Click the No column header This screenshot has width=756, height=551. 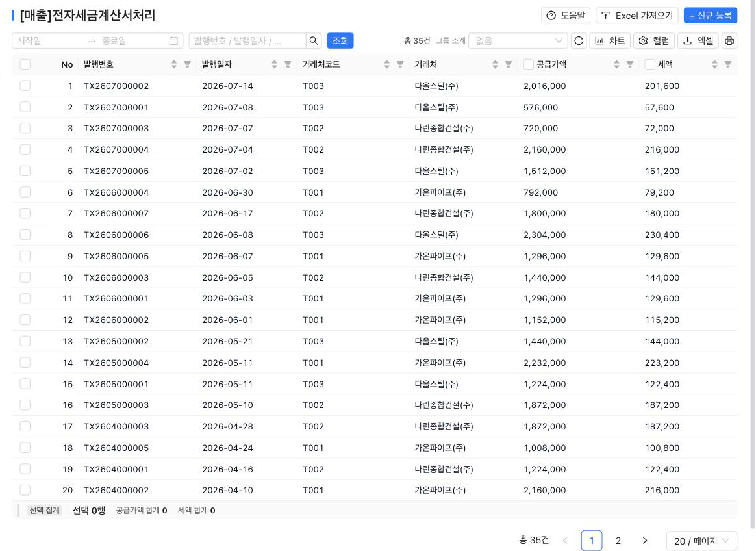67,64
